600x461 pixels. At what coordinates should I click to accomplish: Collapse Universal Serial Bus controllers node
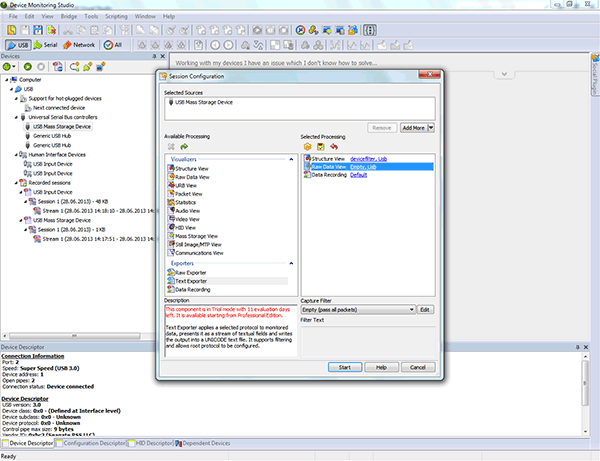tap(16, 117)
